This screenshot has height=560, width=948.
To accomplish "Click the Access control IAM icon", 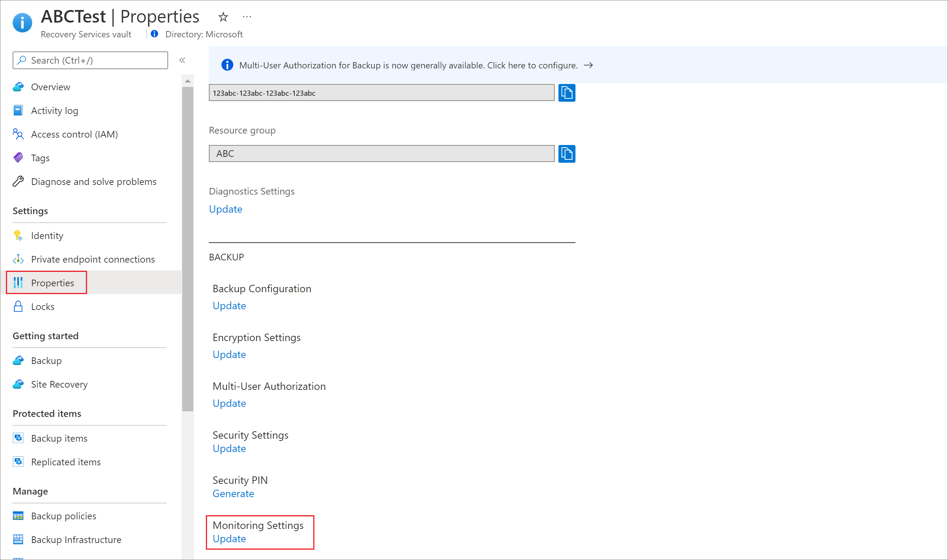I will (x=18, y=133).
